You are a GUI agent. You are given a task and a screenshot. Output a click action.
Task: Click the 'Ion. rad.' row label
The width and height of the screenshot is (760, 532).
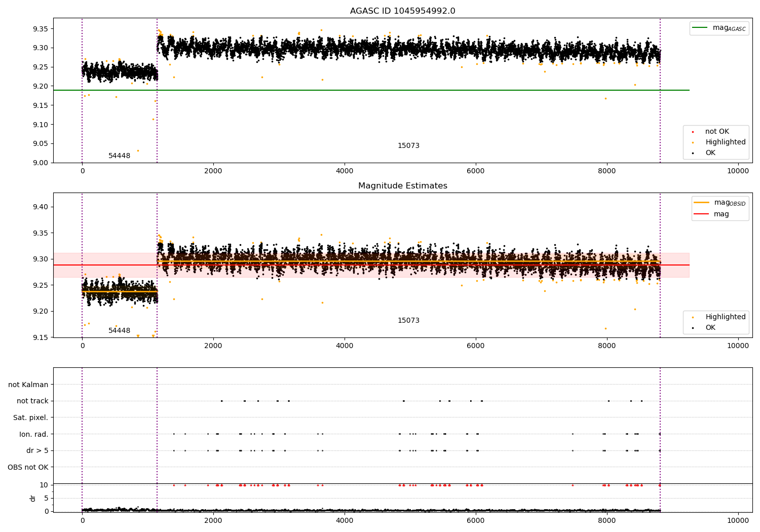click(x=34, y=434)
